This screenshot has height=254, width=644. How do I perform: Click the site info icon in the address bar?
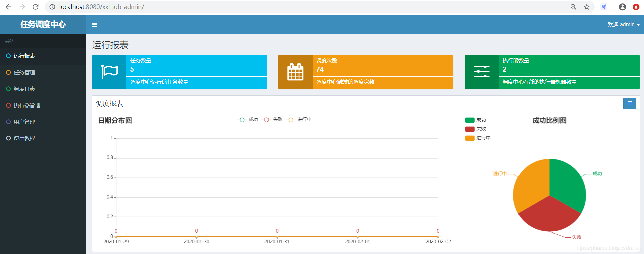pyautogui.click(x=52, y=7)
